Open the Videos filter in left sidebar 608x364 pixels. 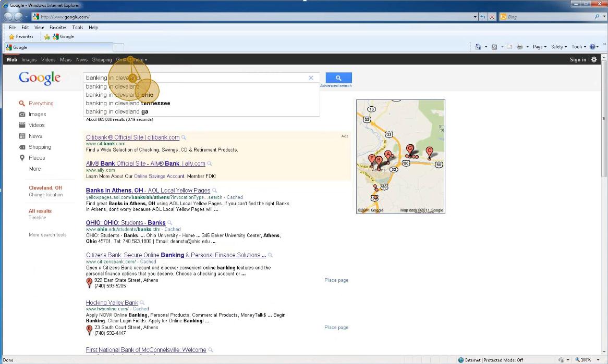(37, 125)
